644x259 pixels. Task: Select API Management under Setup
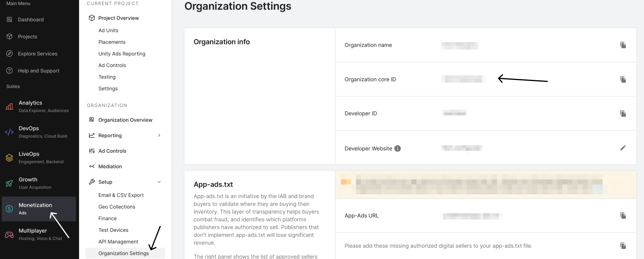(x=118, y=242)
